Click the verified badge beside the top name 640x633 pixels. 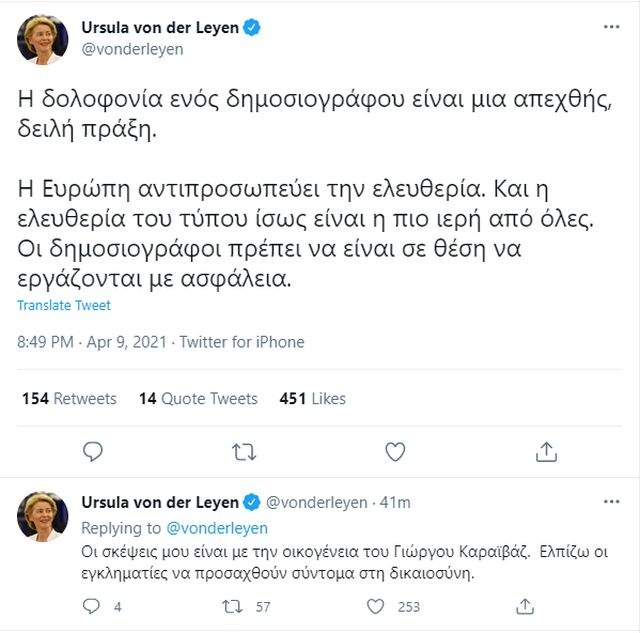click(252, 28)
